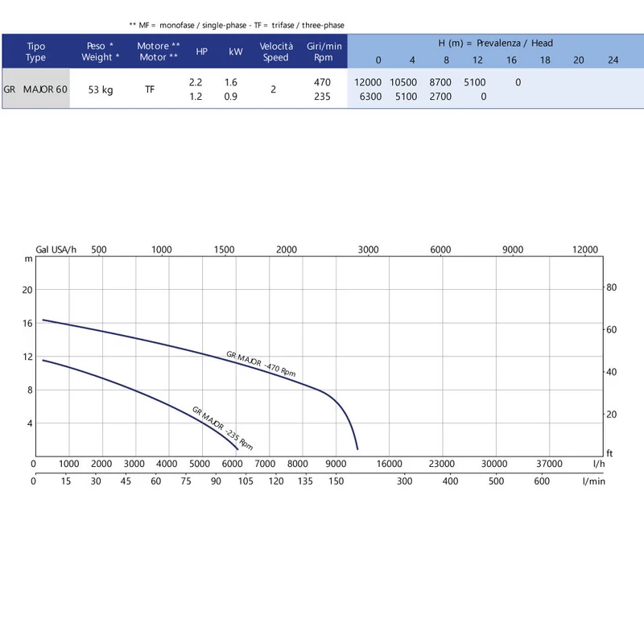
Task: Click the 300 l/min axis tick label
Action: (404, 481)
